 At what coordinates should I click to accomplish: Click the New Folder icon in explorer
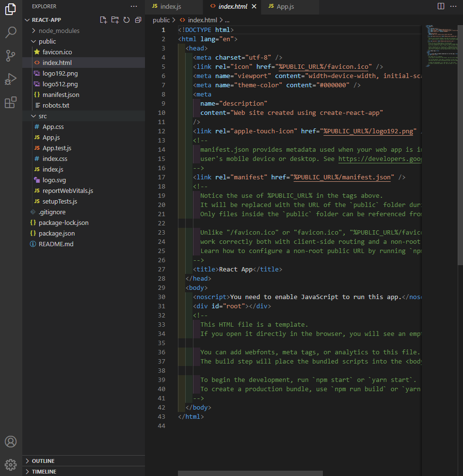point(115,20)
